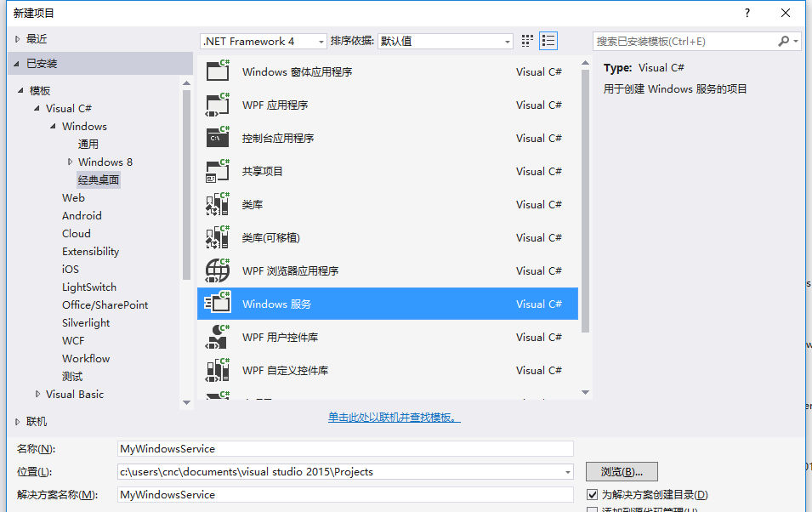Click the WPF 应用程序 template icon
Viewport: 812px width, 512px height.
click(x=218, y=104)
